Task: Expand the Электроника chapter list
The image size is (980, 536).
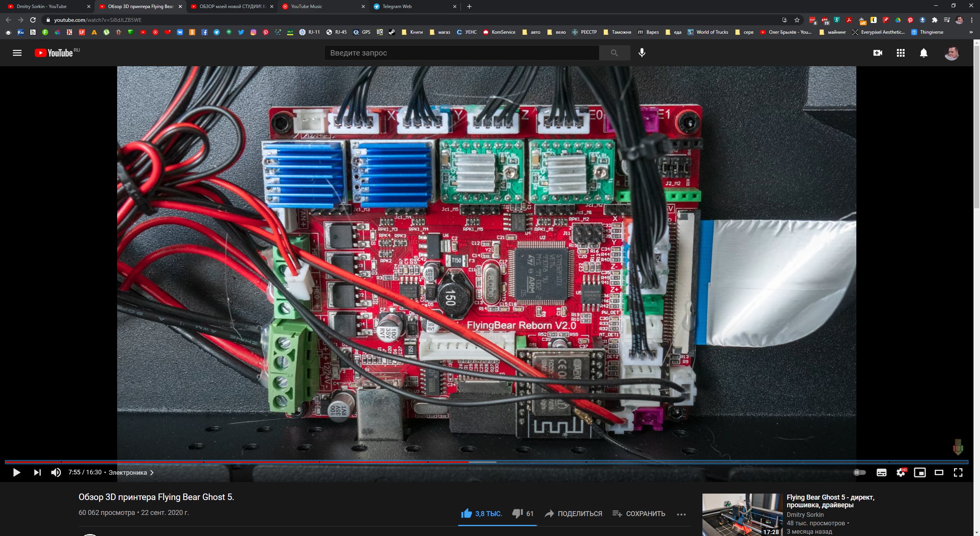Action: coord(131,472)
